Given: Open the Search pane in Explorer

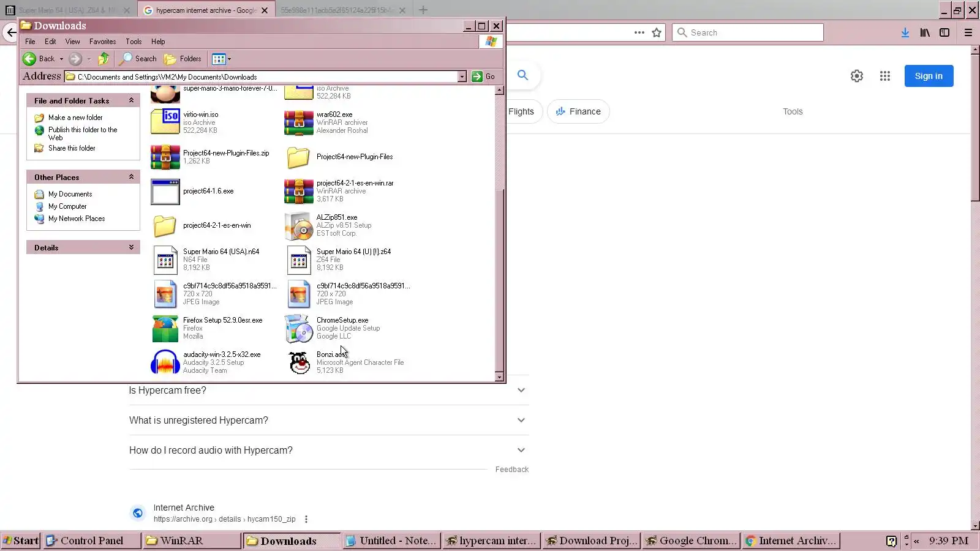Looking at the screenshot, I should pos(138,59).
